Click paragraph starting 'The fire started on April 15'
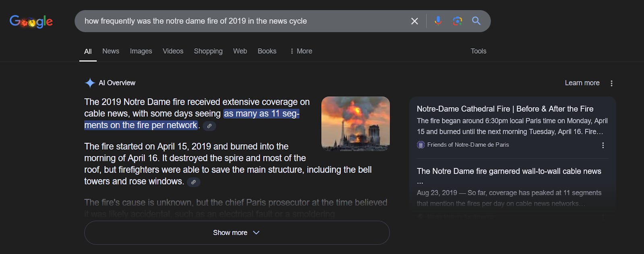Viewport: 644px width, 254px height. tap(228, 164)
